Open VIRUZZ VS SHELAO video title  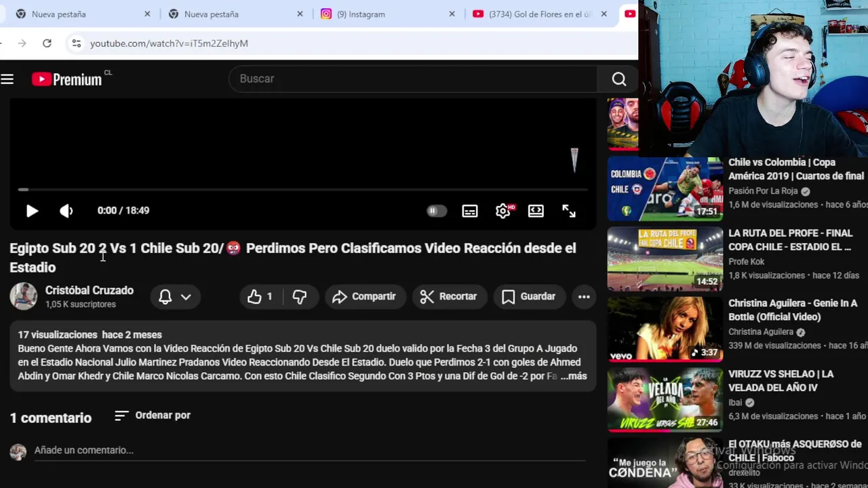point(781,381)
